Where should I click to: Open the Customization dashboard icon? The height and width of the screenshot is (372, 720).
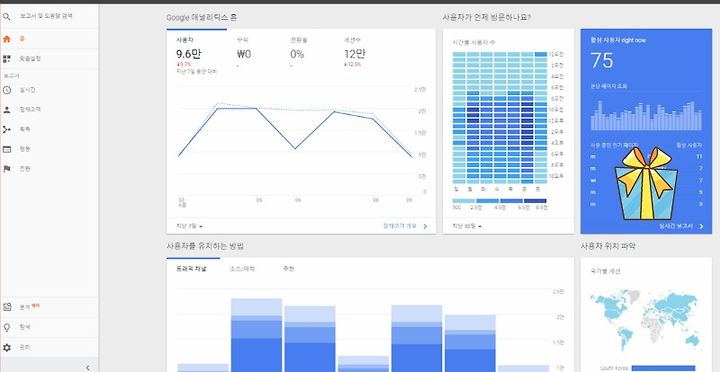(6, 59)
